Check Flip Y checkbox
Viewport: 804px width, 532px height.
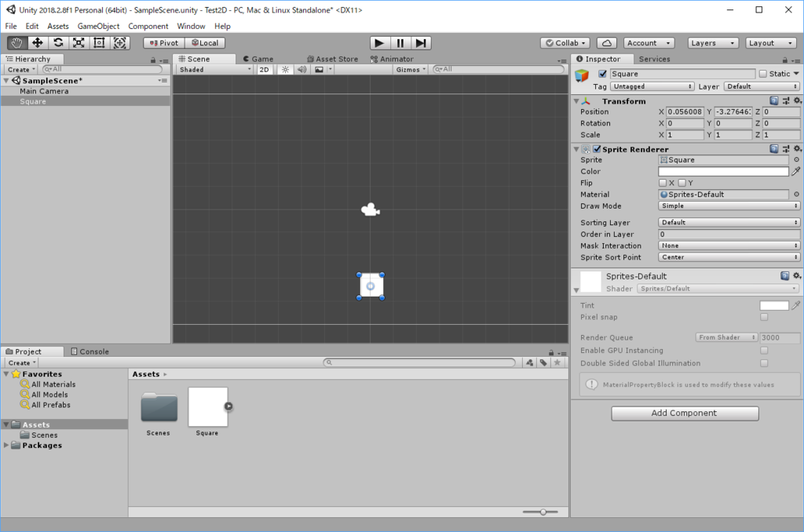(682, 183)
